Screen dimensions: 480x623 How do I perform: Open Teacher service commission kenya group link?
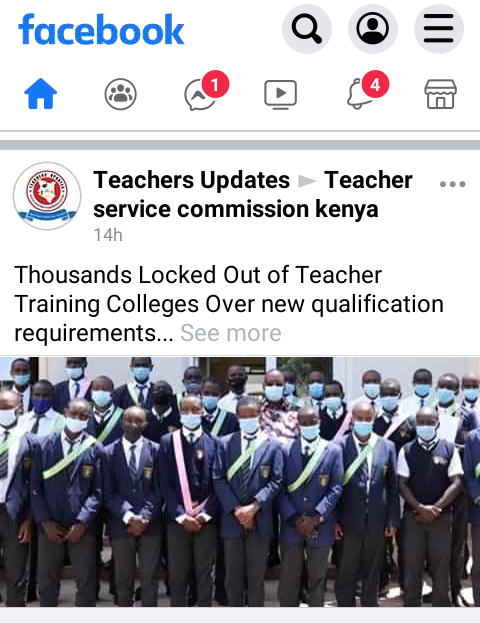[253, 194]
